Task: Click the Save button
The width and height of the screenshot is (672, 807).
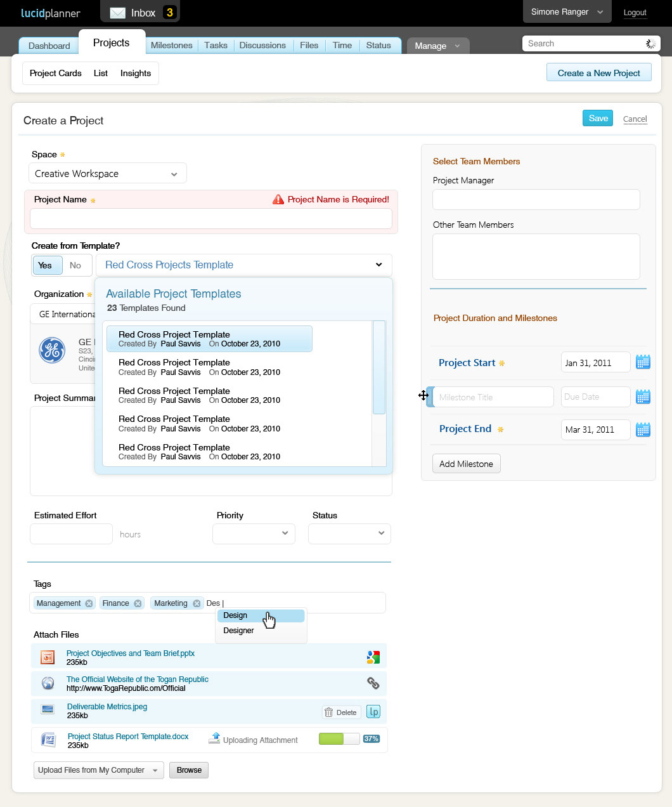Action: [598, 118]
